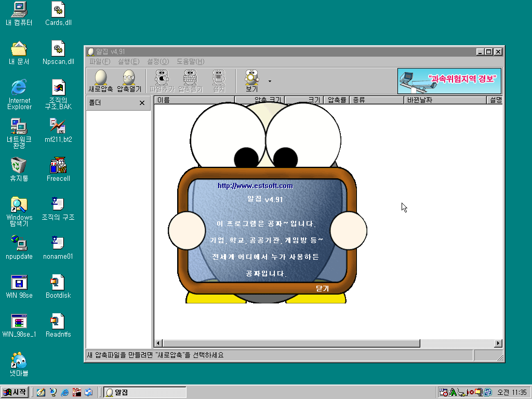Open the dropdown arrow next to 보기
Viewport: 532px width, 399px height.
pyautogui.click(x=270, y=81)
